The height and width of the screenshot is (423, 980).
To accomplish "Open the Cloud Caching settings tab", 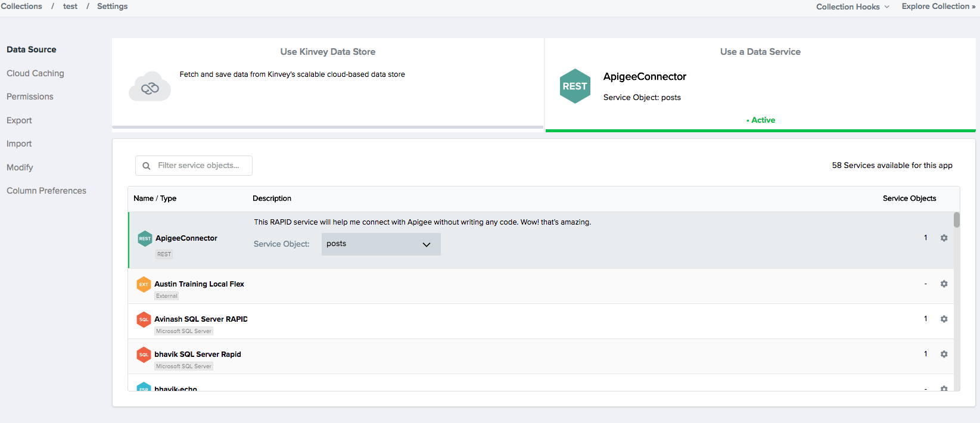I will click(35, 73).
